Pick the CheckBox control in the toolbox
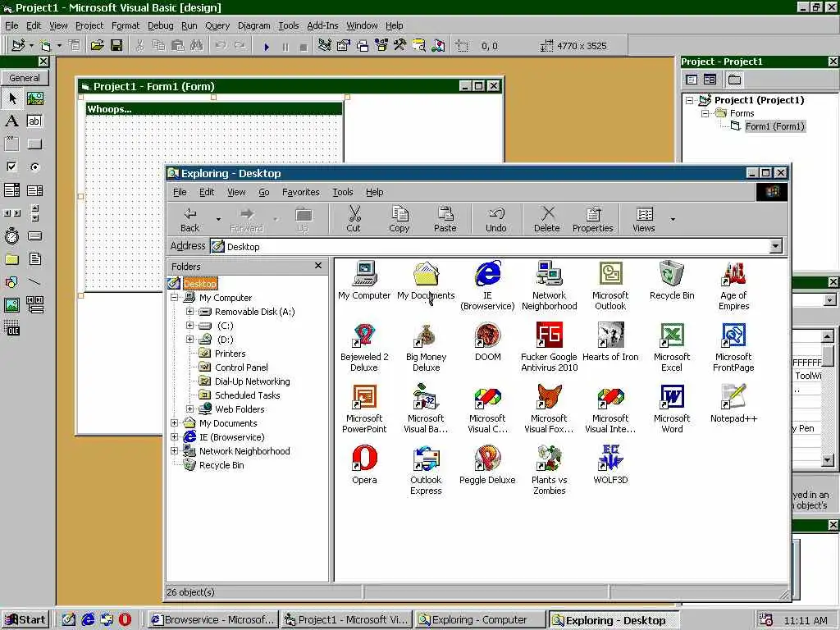Viewport: 840px width, 630px height. [11, 167]
